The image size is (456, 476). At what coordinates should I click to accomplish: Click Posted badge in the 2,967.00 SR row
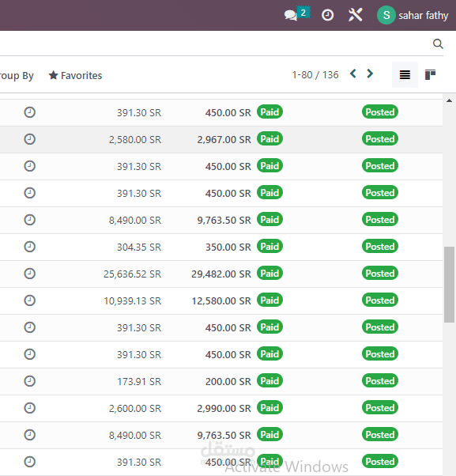pyautogui.click(x=380, y=138)
